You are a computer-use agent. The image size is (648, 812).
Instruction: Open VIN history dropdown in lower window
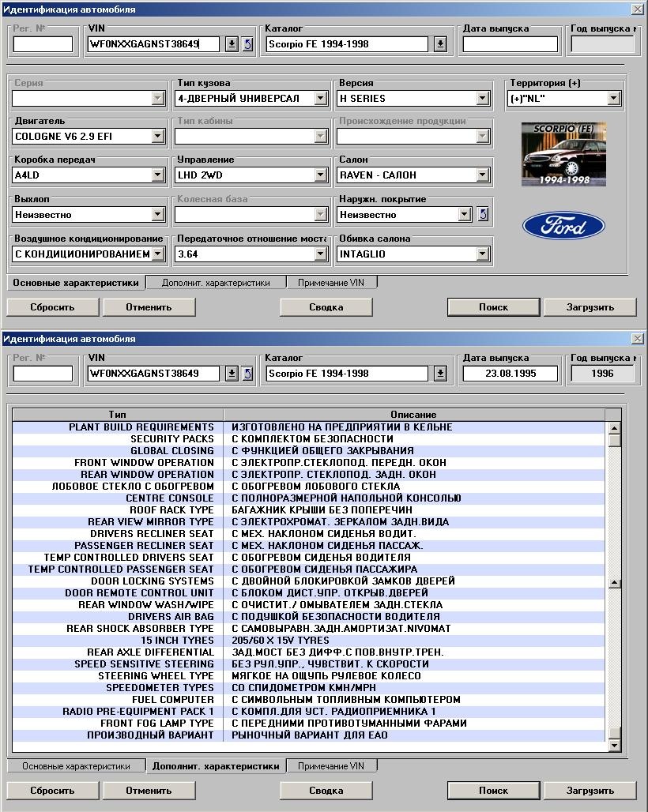pos(232,374)
